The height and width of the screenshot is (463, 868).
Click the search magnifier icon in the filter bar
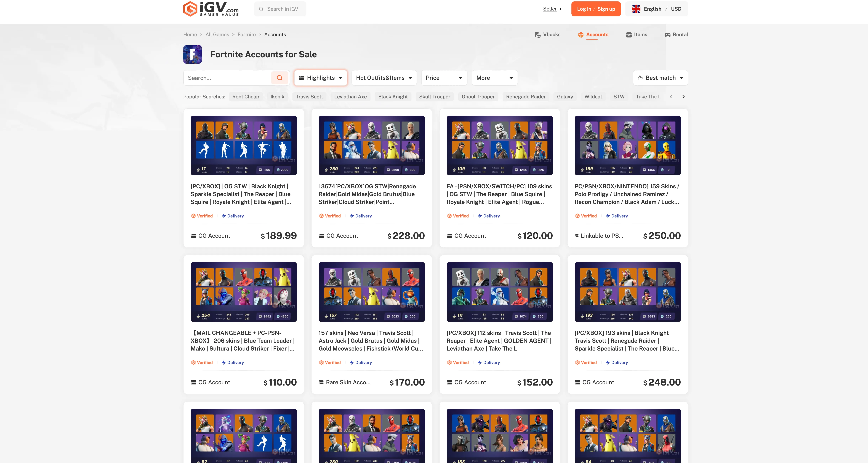279,78
